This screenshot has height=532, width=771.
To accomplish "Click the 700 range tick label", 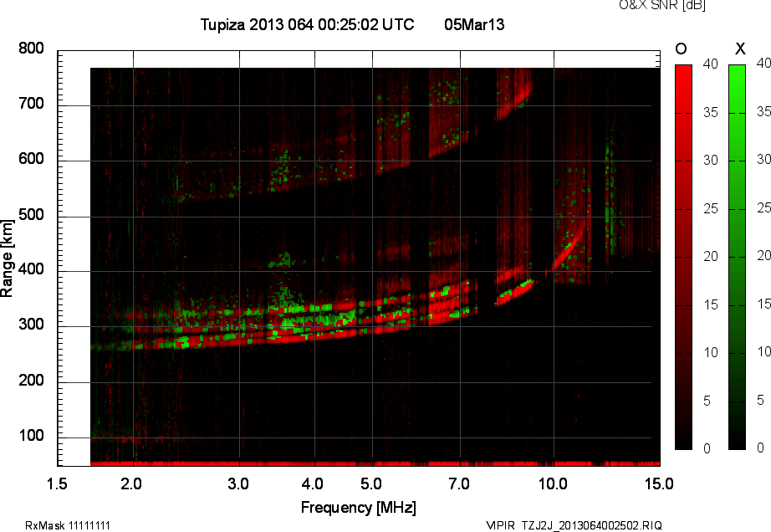I will coord(31,104).
